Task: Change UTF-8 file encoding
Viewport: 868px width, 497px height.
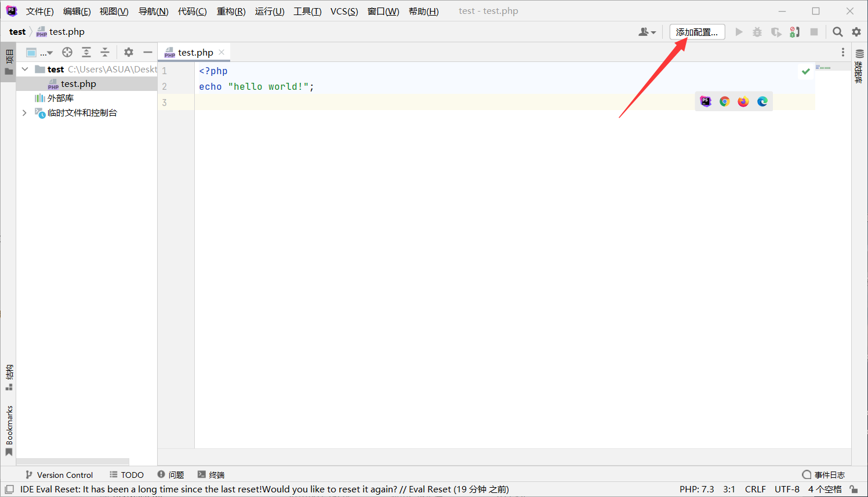Action: point(787,489)
